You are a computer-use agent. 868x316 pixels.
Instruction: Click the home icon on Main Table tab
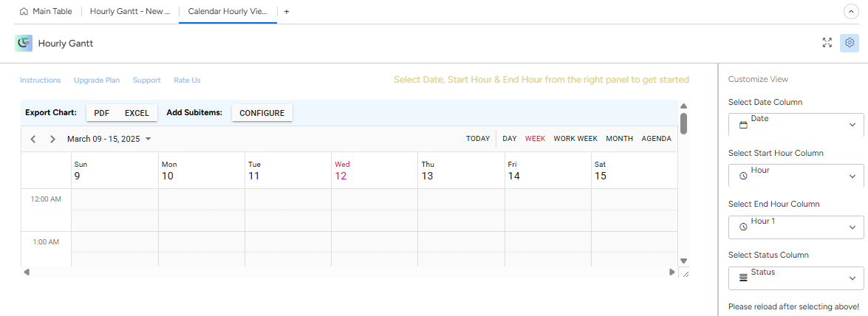(24, 12)
